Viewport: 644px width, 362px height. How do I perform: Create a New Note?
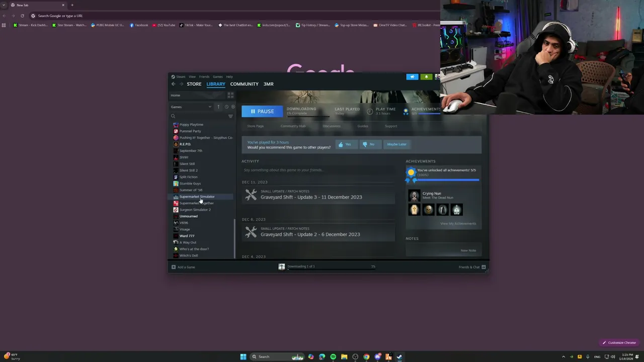click(468, 250)
